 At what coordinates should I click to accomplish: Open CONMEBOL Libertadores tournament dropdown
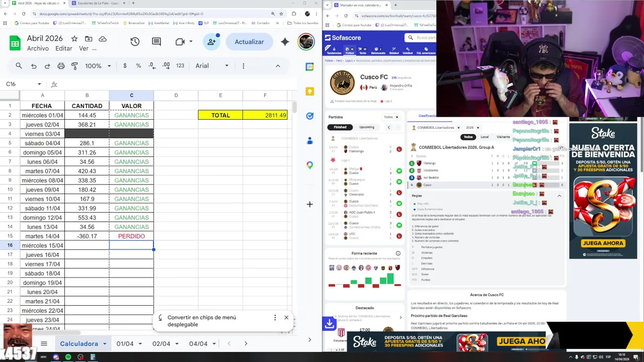pos(436,128)
